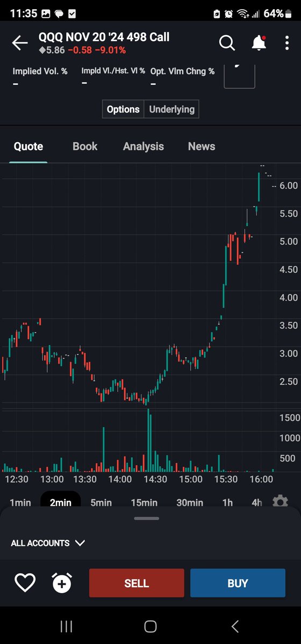Go back using the arrow icon
This screenshot has height=644, width=301.
pyautogui.click(x=20, y=43)
